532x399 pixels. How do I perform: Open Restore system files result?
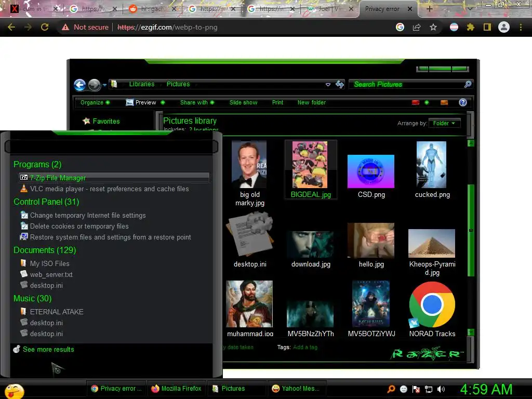(x=106, y=237)
